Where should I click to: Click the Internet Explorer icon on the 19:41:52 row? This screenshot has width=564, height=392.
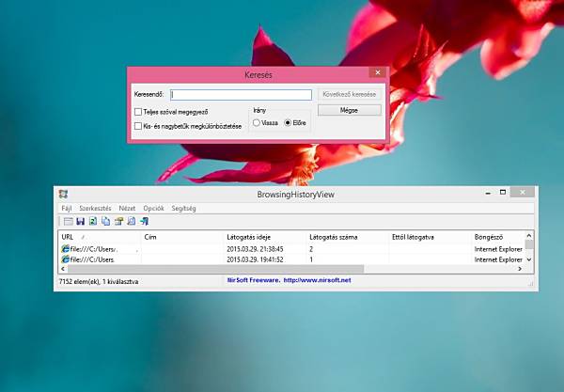(x=66, y=259)
